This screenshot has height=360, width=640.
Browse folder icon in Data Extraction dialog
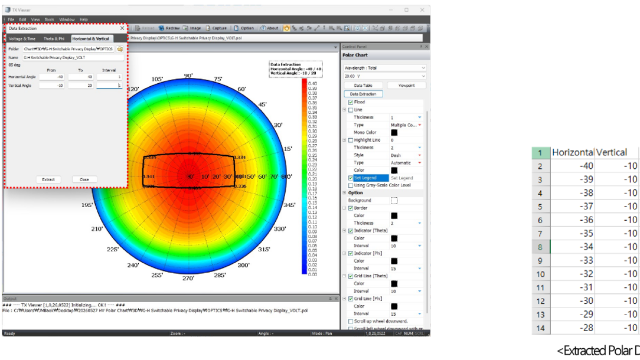tap(120, 49)
